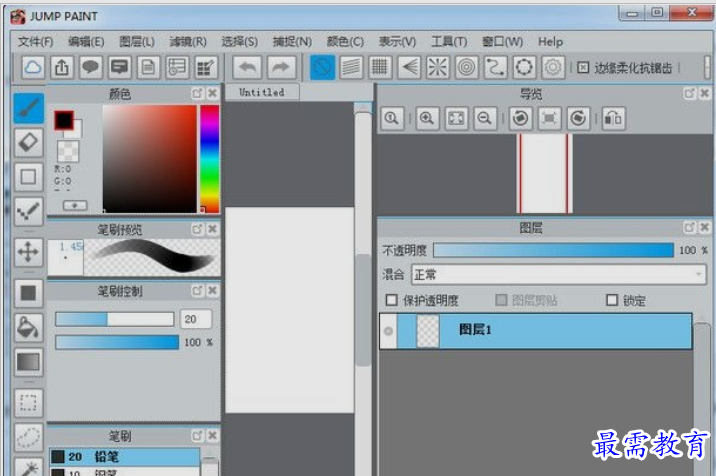The height and width of the screenshot is (476, 716).
Task: Undock the 笔刷预览 panel
Action: (x=197, y=229)
